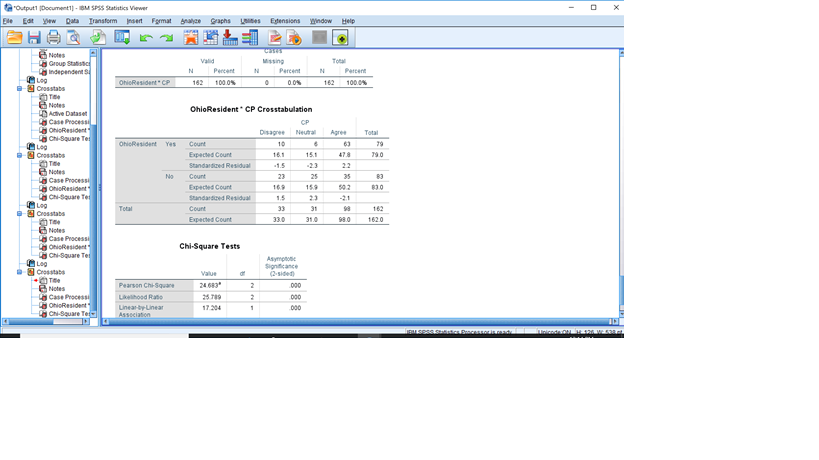Open the View menu
The image size is (819, 460).
(x=49, y=21)
